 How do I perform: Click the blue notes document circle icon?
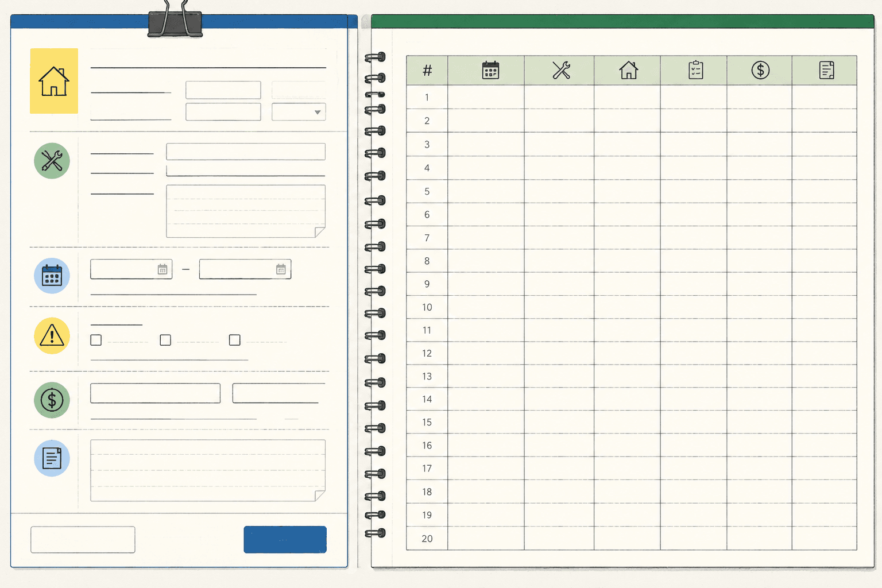click(x=52, y=458)
